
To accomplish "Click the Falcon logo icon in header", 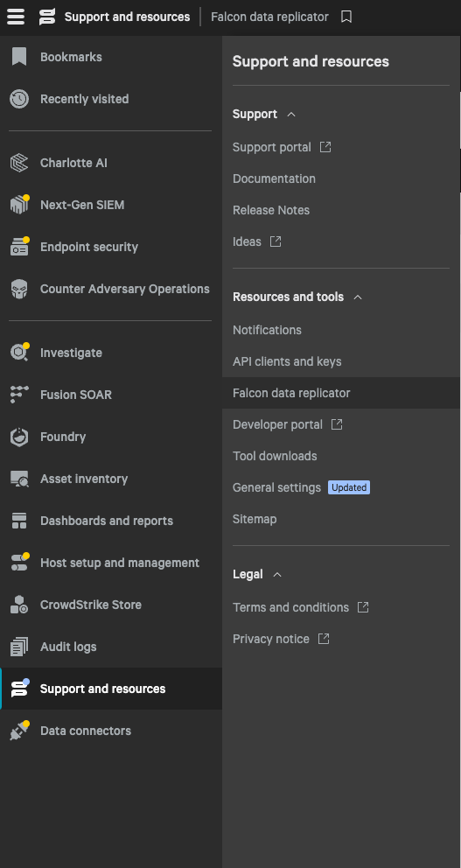I will (x=47, y=17).
